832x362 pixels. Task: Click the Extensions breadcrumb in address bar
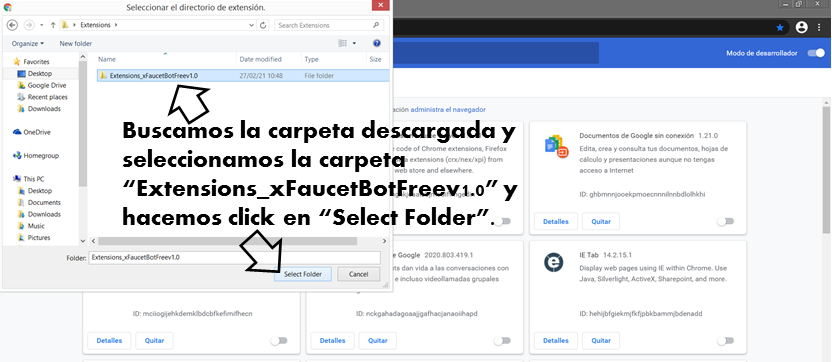(96, 25)
